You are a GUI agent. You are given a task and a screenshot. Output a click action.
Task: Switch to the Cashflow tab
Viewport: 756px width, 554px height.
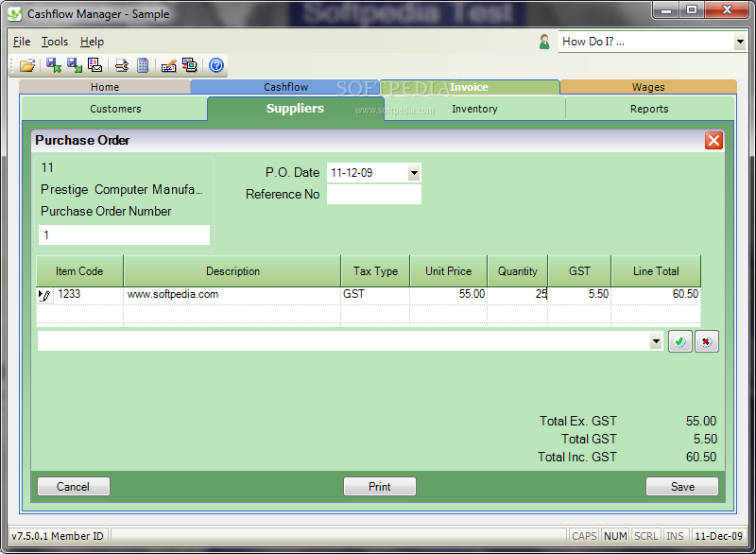point(285,87)
